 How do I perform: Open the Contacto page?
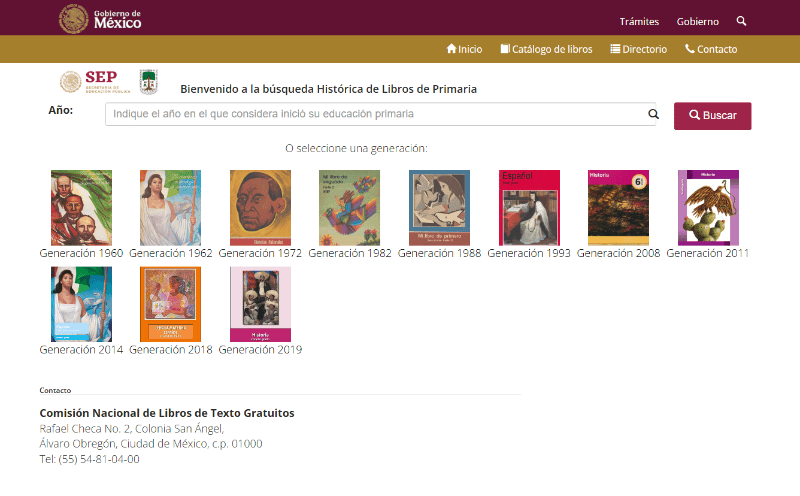coord(711,49)
